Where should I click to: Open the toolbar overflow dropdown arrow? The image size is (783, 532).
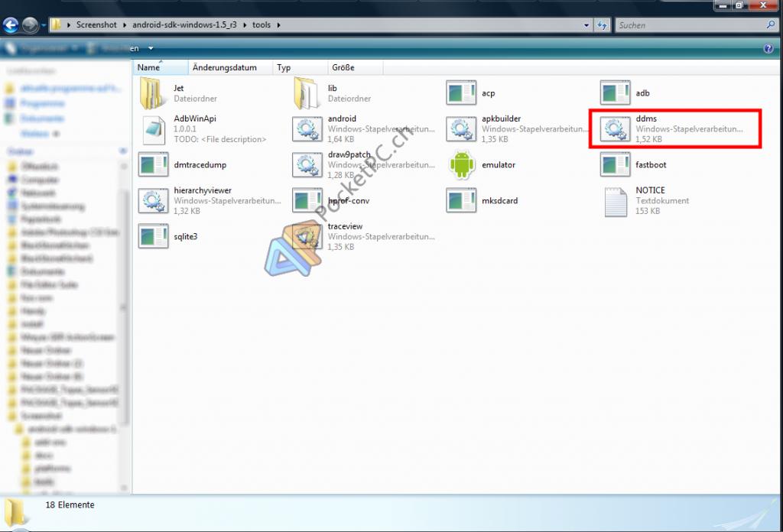(x=151, y=48)
